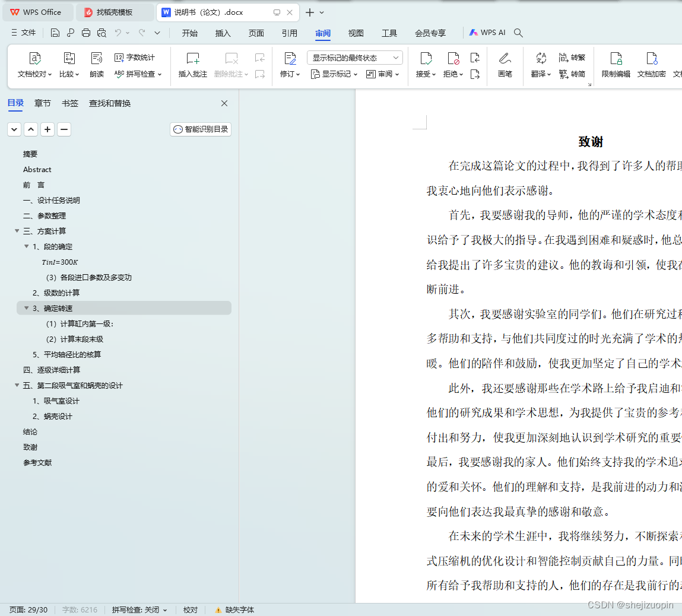The image size is (682, 616).
Task: Close the navigation pane
Action: [x=224, y=103]
